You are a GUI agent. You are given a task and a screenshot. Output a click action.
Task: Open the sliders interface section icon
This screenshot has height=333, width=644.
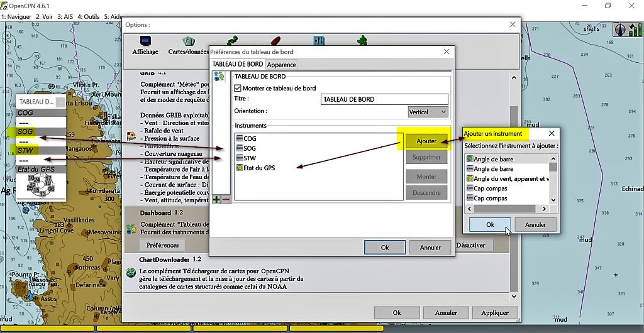click(319, 40)
